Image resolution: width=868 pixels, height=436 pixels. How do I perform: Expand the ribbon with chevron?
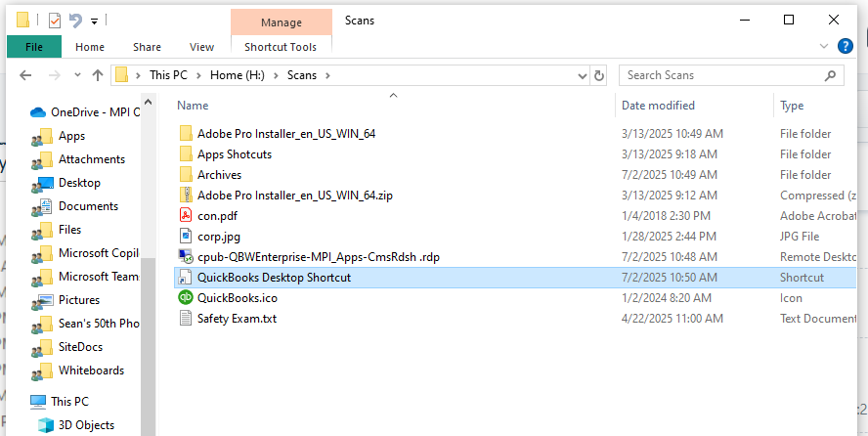coord(824,46)
